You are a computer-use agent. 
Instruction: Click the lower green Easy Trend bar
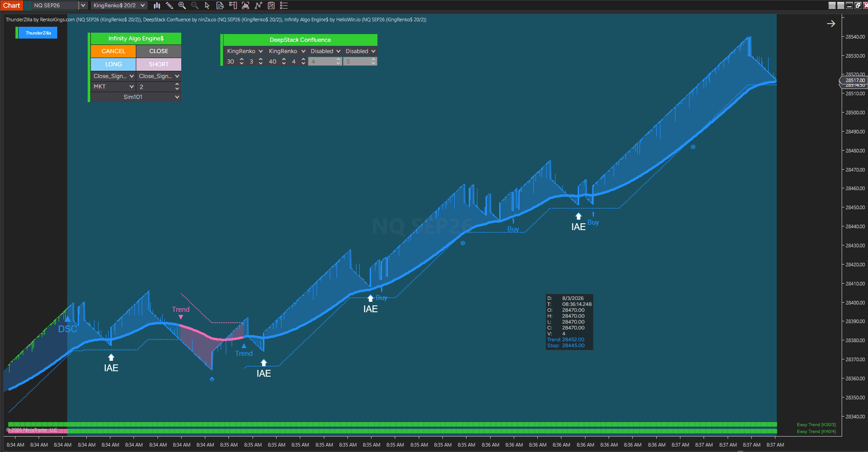pyautogui.click(x=392, y=431)
